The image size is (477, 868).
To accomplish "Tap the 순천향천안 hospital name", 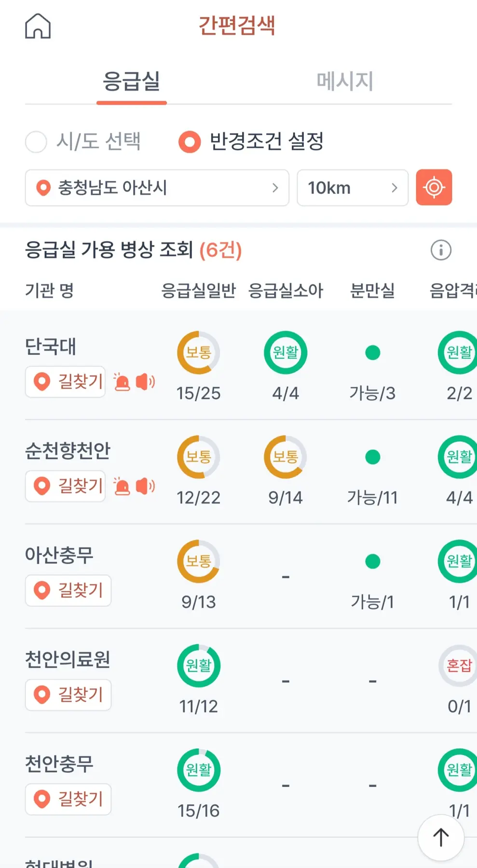I will point(68,450).
